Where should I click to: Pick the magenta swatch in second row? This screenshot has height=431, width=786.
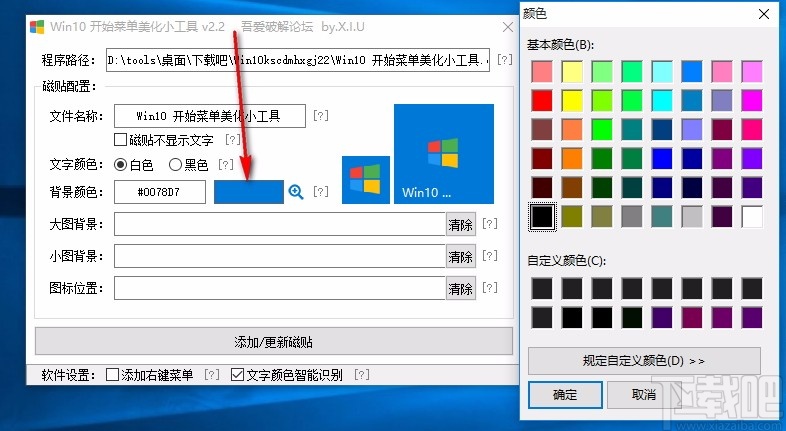tap(752, 100)
